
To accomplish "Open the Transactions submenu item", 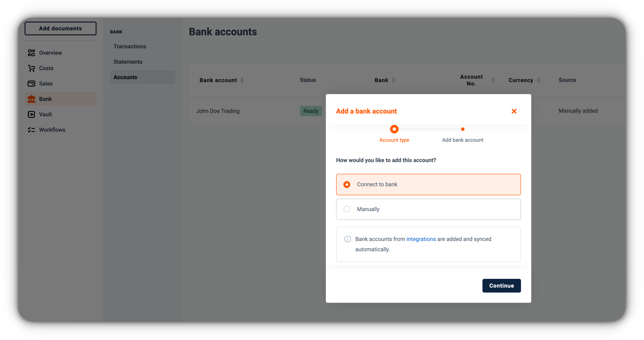I will coord(130,46).
